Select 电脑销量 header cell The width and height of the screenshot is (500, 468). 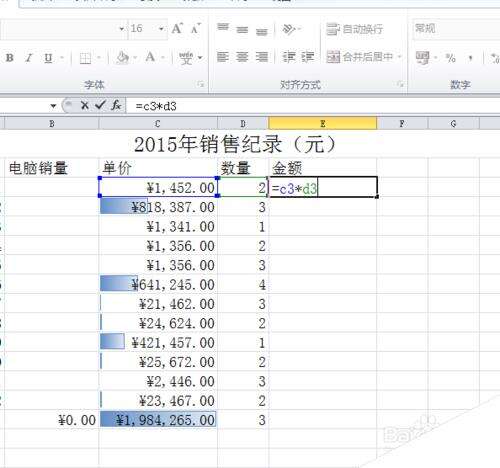click(52, 168)
